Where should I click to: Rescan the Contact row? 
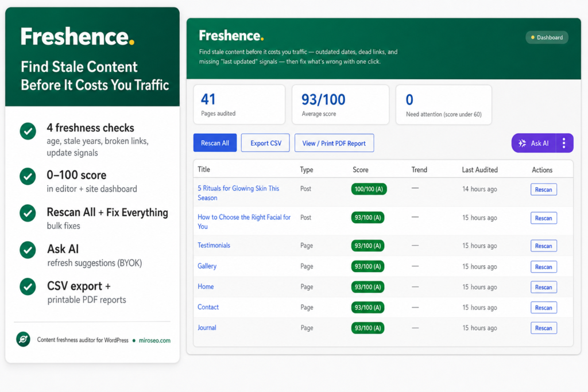(544, 307)
